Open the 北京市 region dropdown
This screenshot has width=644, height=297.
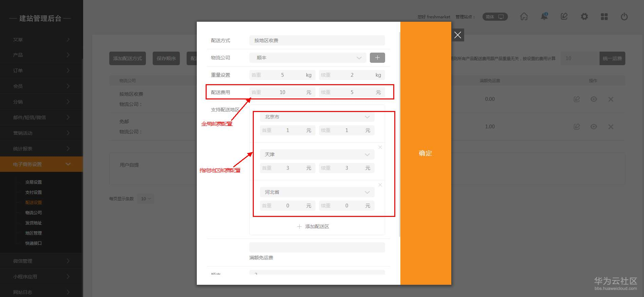(x=317, y=117)
